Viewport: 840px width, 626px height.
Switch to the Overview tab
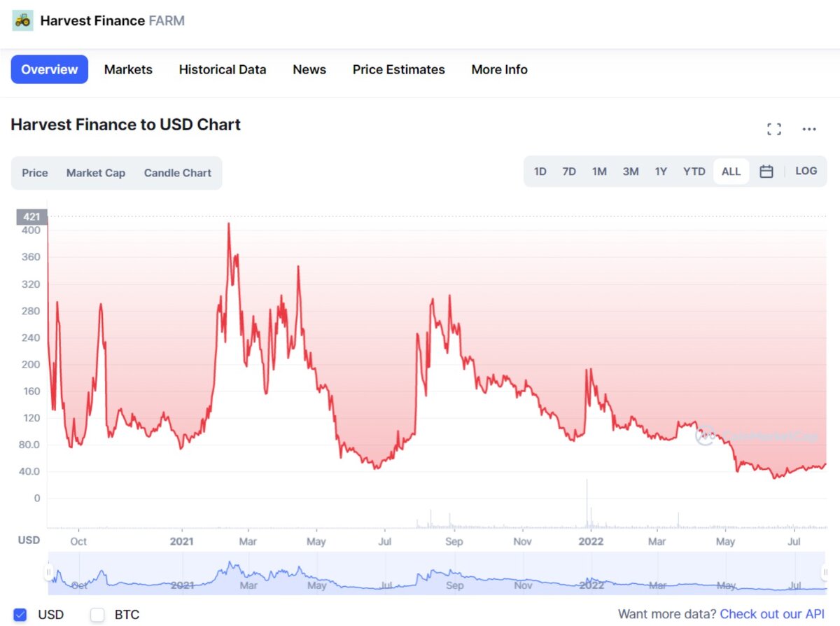50,69
